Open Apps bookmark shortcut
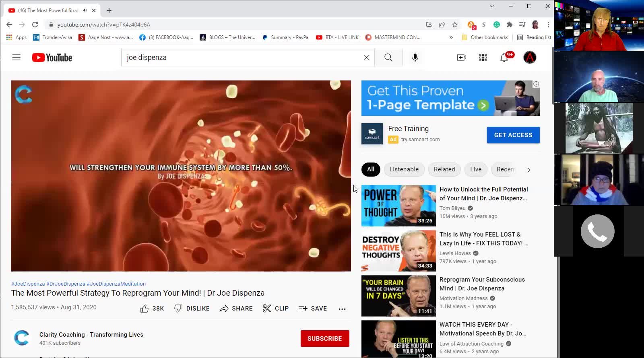 point(17,37)
